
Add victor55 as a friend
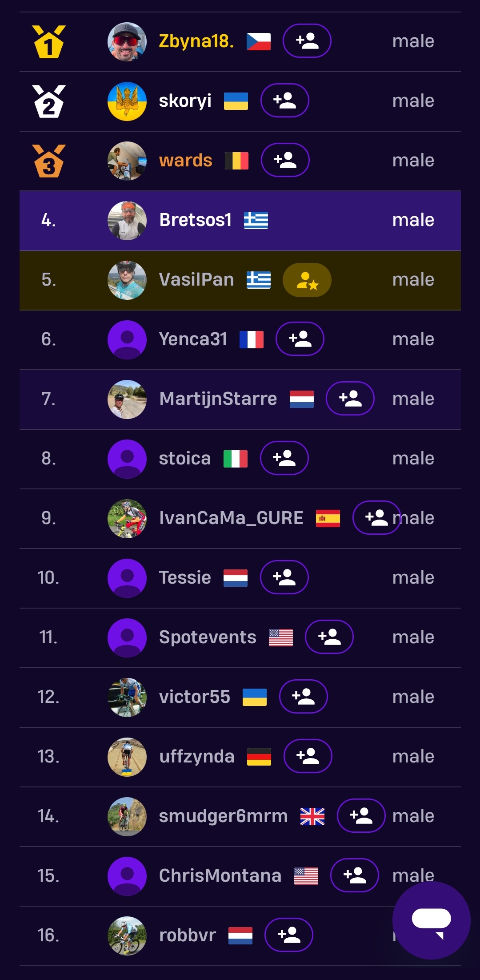click(303, 697)
